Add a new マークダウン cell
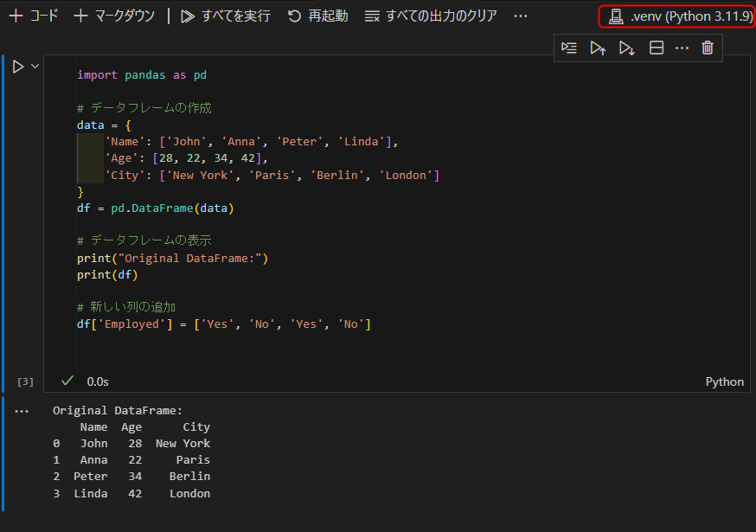The width and height of the screenshot is (756, 532). 114,16
